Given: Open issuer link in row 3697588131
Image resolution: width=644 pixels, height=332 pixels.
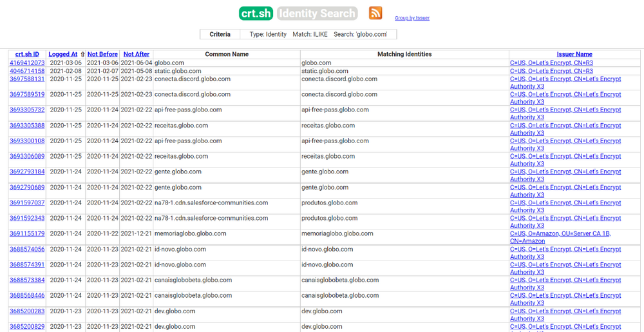Looking at the screenshot, I should [565, 83].
